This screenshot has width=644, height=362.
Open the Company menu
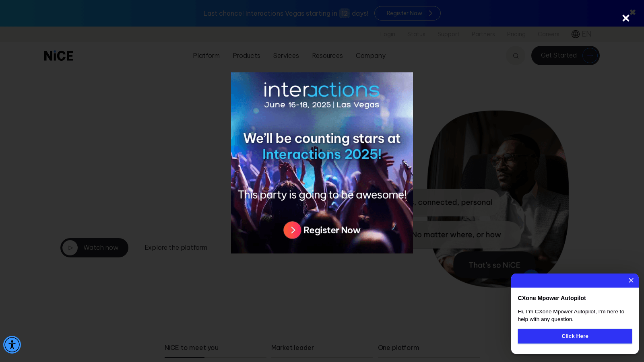[370, 56]
